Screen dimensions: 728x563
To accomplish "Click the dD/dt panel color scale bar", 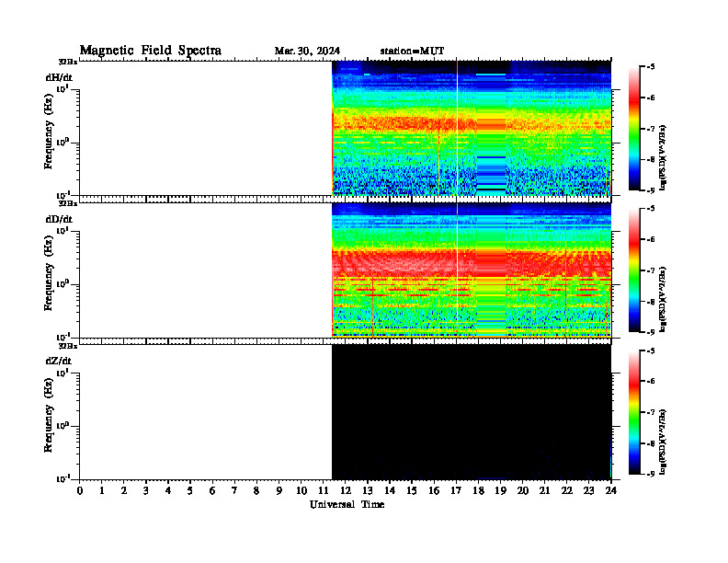I will (x=634, y=270).
